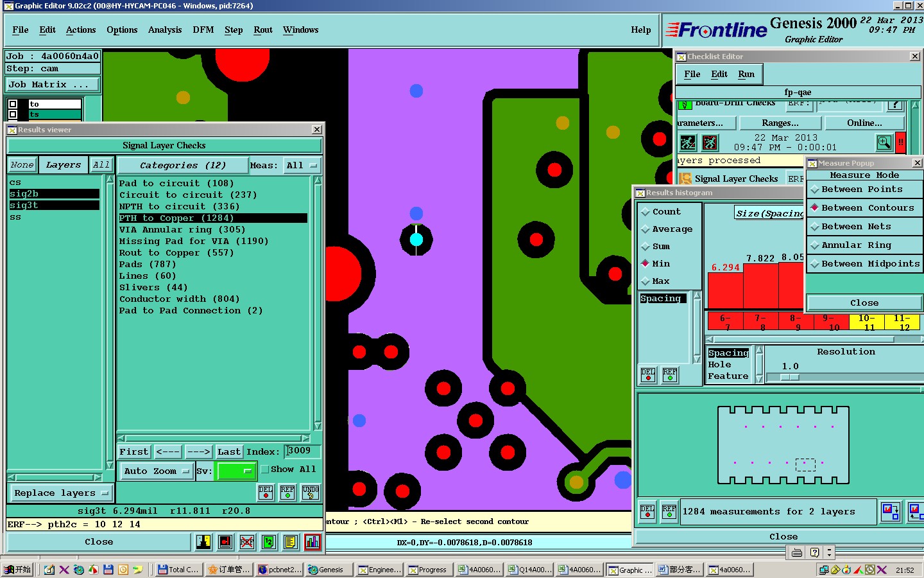Click the red 6-7 histogram range cell
The width and height of the screenshot is (924, 578).
coord(725,322)
